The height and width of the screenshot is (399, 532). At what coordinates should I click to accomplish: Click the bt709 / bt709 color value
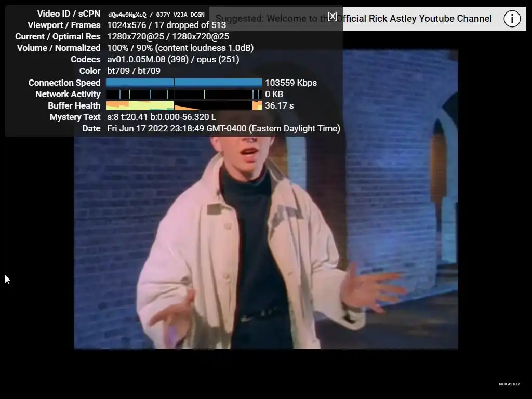point(134,71)
